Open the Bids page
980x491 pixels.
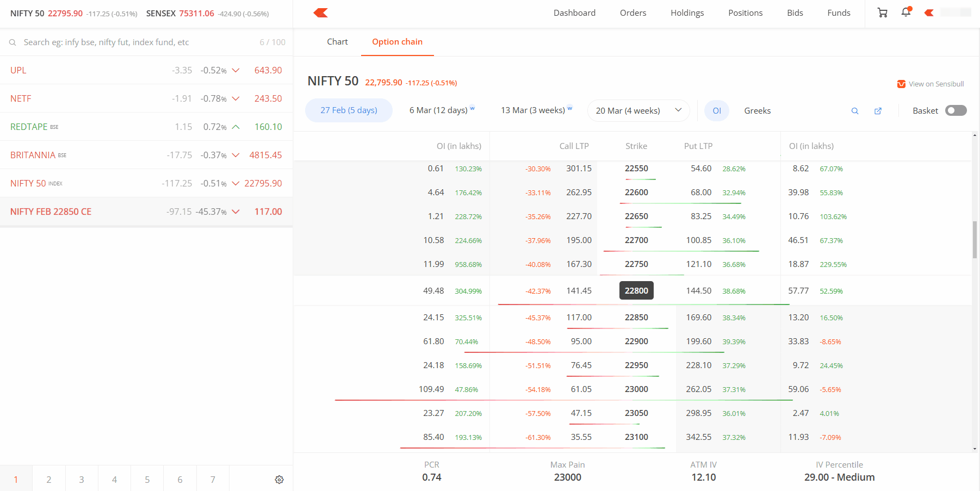point(795,13)
